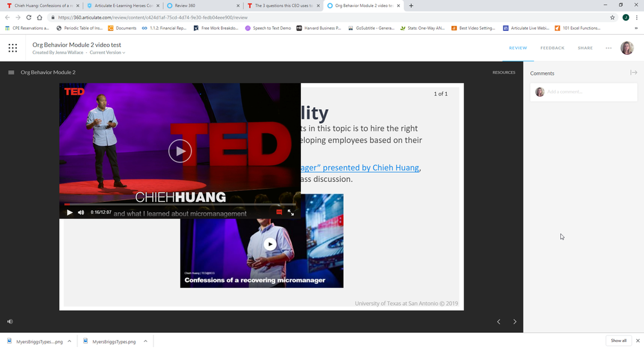
Task: Toggle course volume speaker at bottom left
Action: pyautogui.click(x=10, y=321)
